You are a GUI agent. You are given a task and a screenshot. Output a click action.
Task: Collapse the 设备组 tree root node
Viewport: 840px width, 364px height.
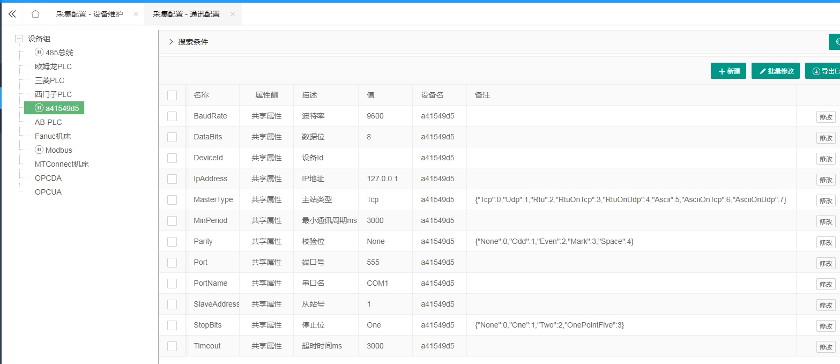[x=20, y=39]
